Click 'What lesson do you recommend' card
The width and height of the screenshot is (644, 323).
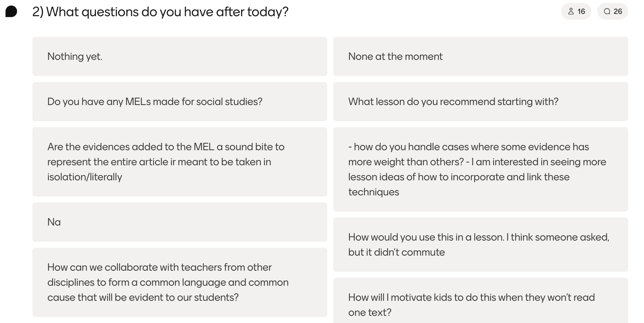[481, 102]
